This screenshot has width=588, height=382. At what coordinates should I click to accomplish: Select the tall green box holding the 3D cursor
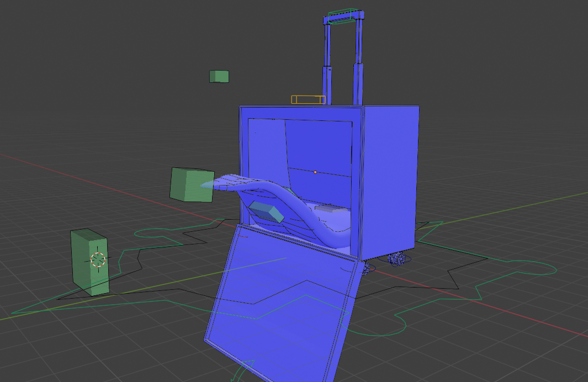(90, 262)
